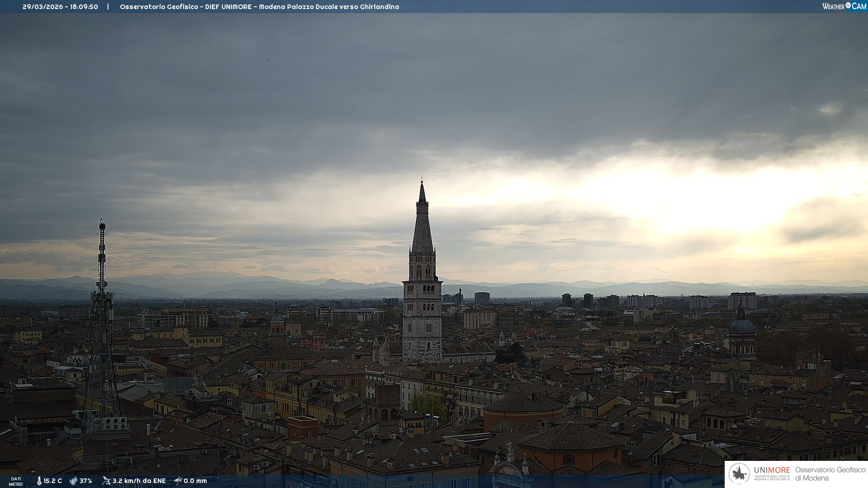
Task: Click the wind anemometer icon
Action: point(106,481)
